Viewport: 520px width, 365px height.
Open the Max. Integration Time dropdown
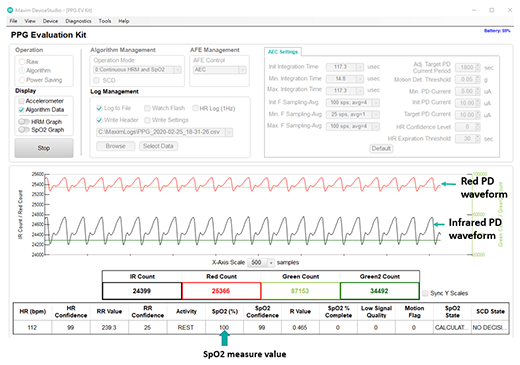pyautogui.click(x=360, y=91)
